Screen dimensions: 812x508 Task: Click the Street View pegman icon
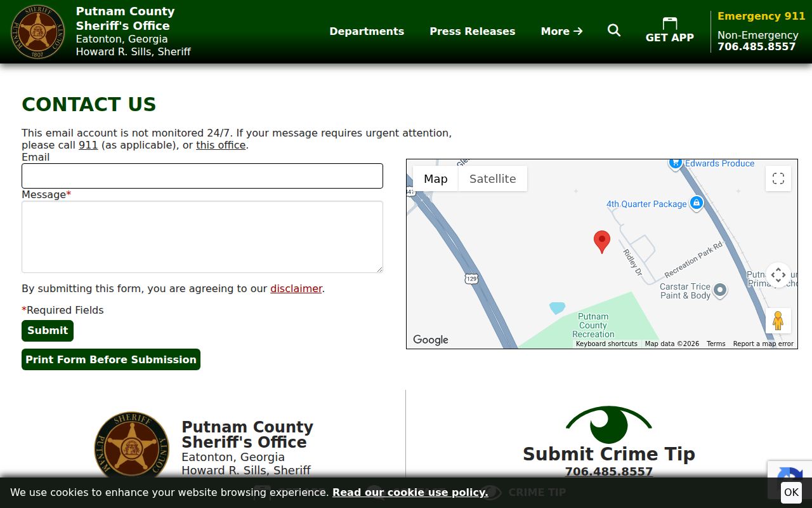coord(778,321)
